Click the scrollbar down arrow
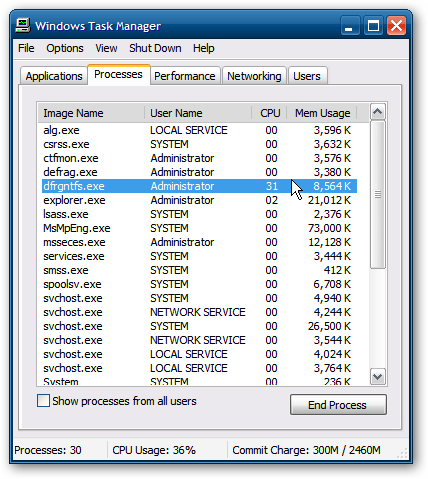This screenshot has height=479, width=428. [377, 377]
